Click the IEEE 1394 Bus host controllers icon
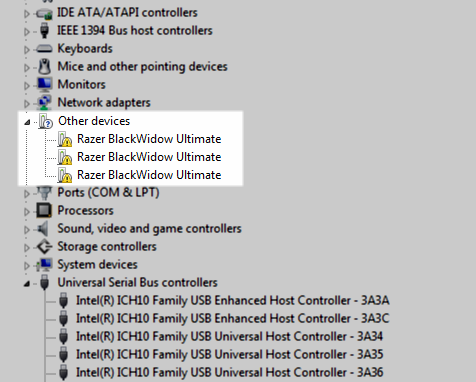476x382 pixels. [x=44, y=31]
